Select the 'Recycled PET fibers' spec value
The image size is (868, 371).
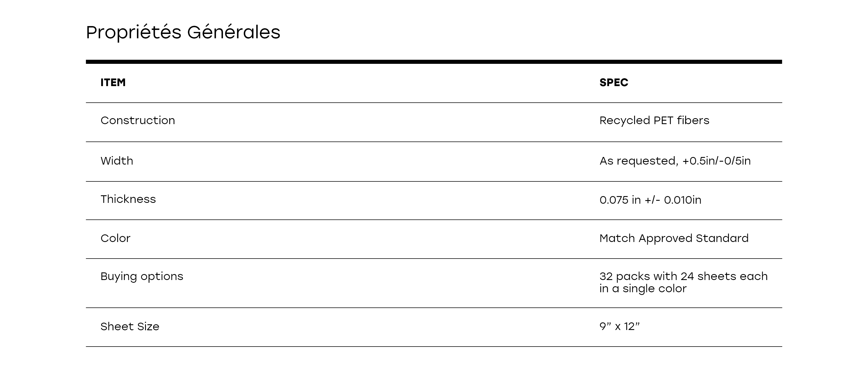654,120
